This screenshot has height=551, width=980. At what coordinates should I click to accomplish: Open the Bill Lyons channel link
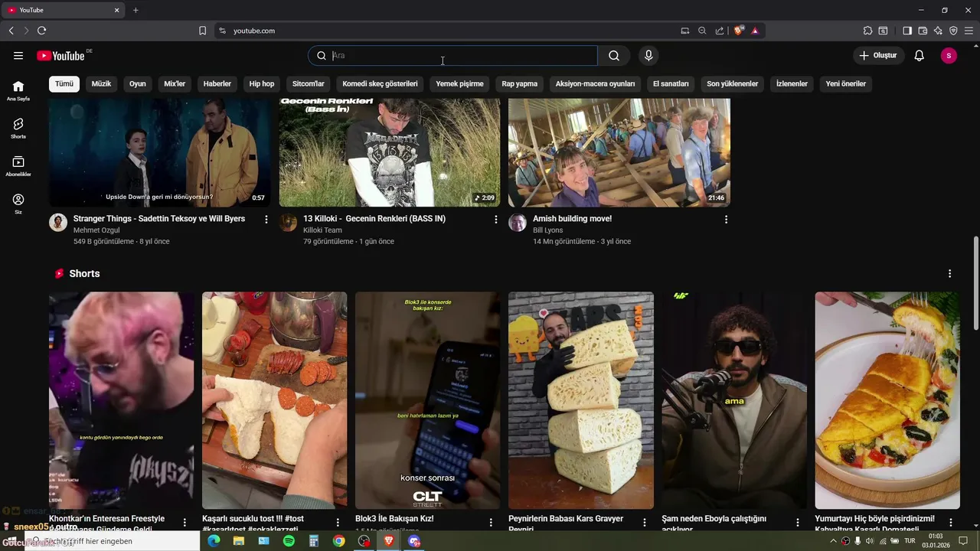click(548, 230)
